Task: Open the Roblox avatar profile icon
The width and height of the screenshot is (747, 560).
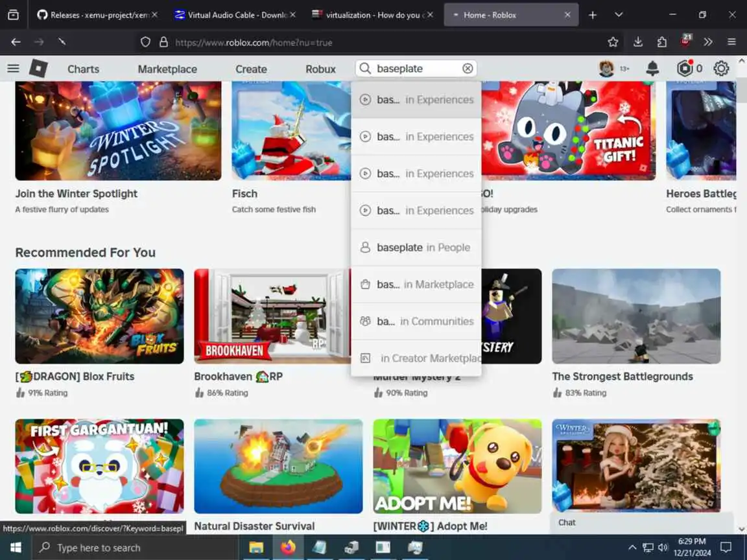Action: point(606,69)
